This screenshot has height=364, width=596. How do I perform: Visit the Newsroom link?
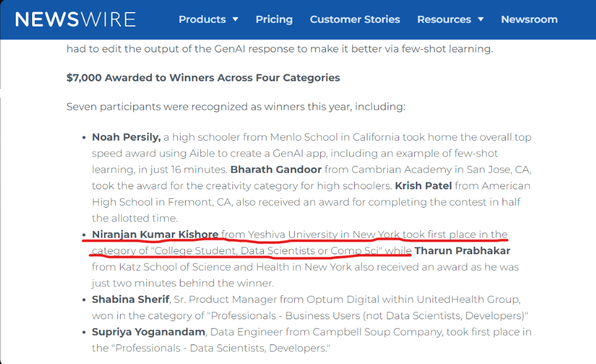[x=529, y=20]
